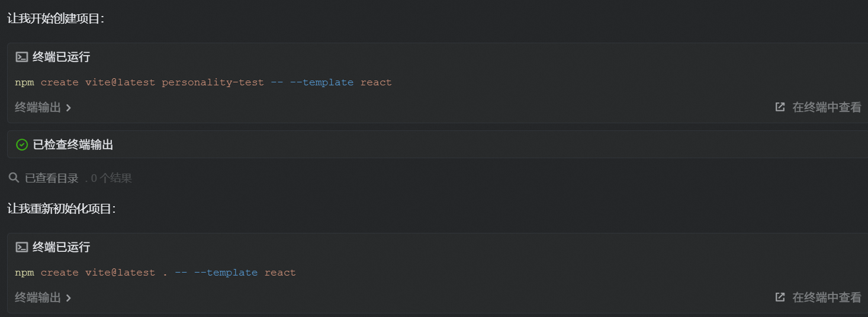
Task: Click the open-external icon in the lower terminal block
Action: point(780,297)
